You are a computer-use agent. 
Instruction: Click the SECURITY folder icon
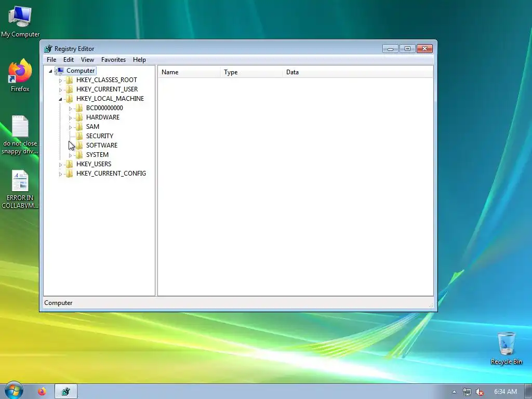(79, 136)
